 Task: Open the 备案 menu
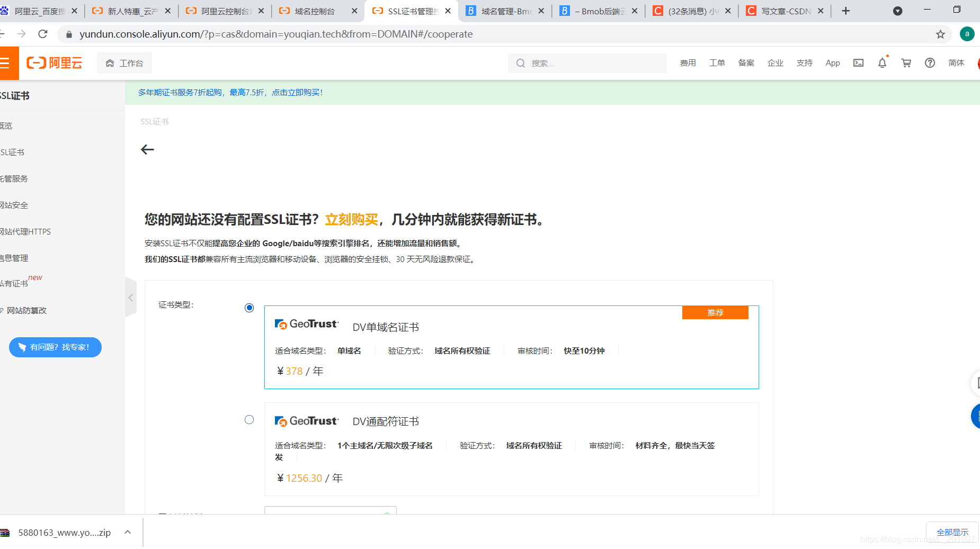point(746,63)
